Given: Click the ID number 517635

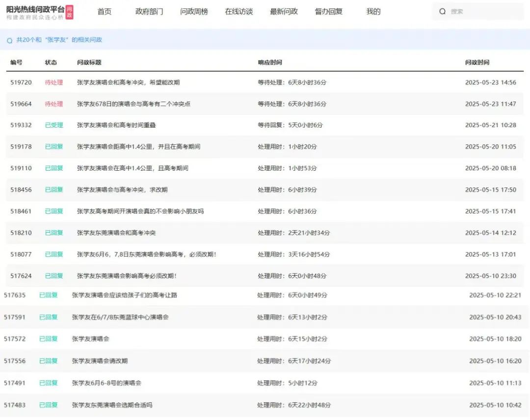Looking at the screenshot, I should coord(15,295).
